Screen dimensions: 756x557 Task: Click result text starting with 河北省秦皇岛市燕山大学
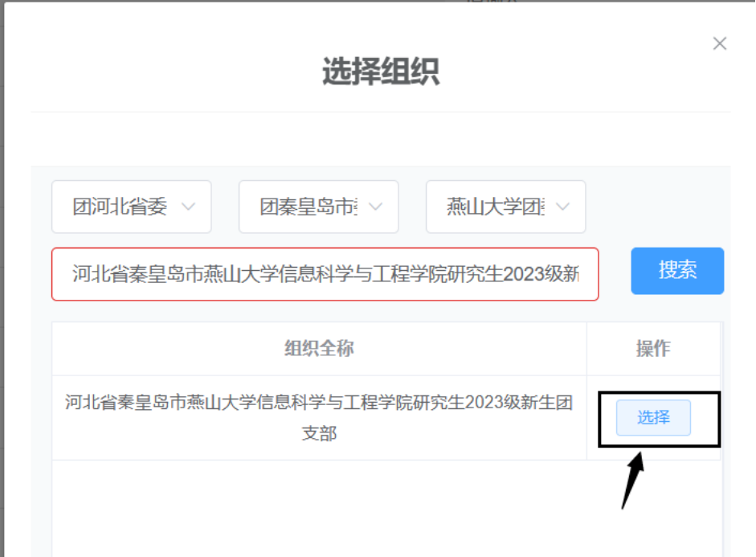click(x=319, y=403)
